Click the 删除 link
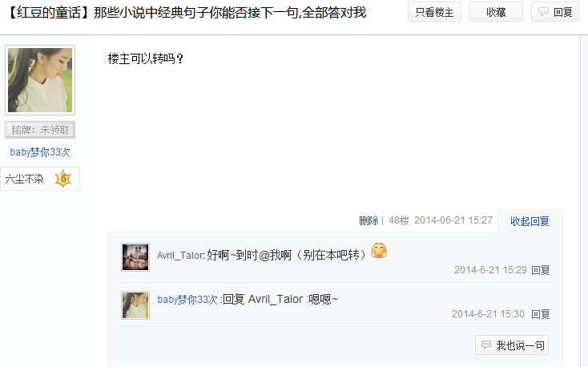 coord(369,220)
